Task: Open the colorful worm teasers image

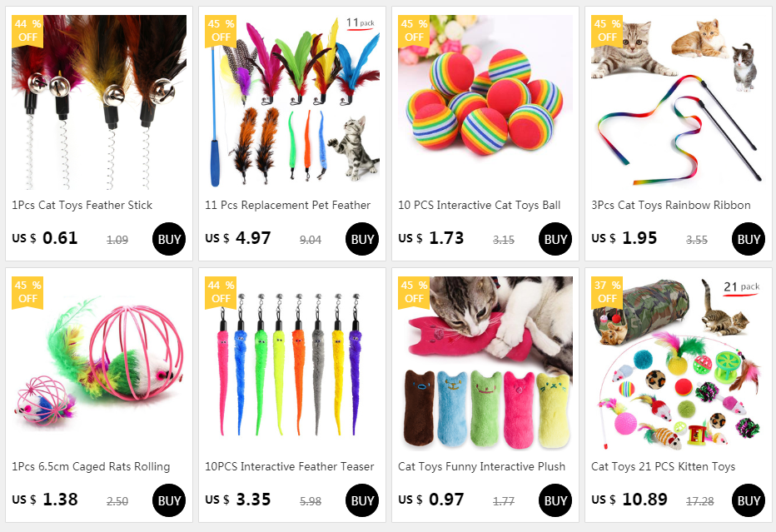Action: coord(292,363)
